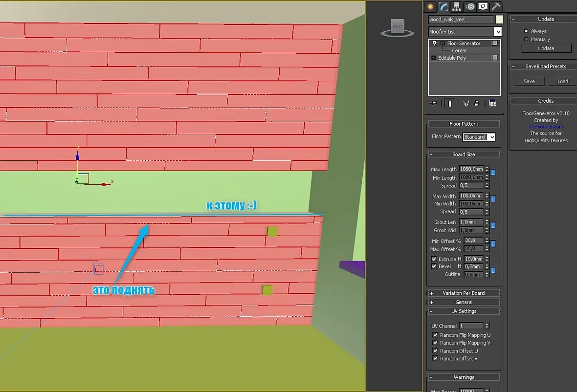Toggle the Extrude H checkbox
The image size is (577, 392).
point(434,259)
